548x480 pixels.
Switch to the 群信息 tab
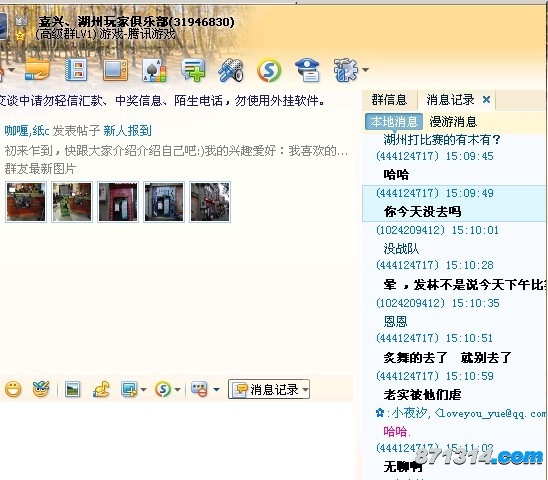(x=389, y=100)
